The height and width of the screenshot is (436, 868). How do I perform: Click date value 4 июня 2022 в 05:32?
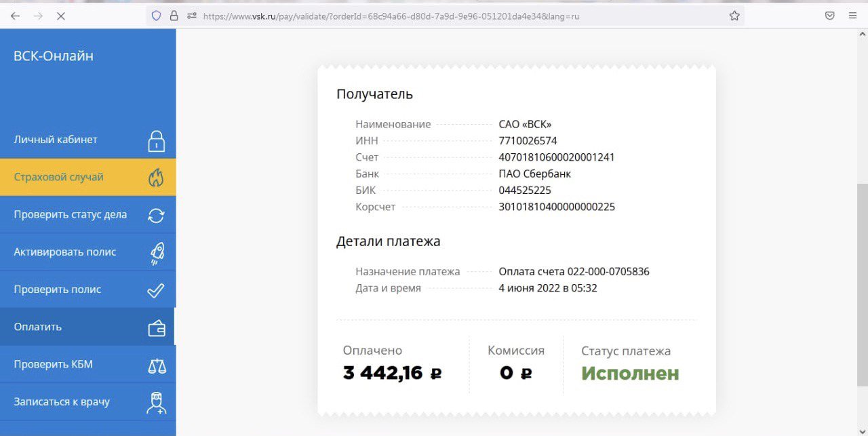click(548, 288)
